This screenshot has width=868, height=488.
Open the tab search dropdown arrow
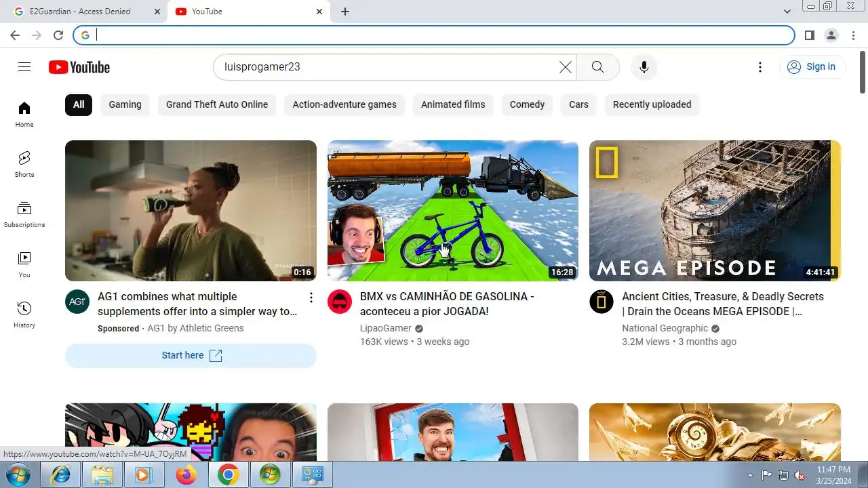click(x=787, y=12)
